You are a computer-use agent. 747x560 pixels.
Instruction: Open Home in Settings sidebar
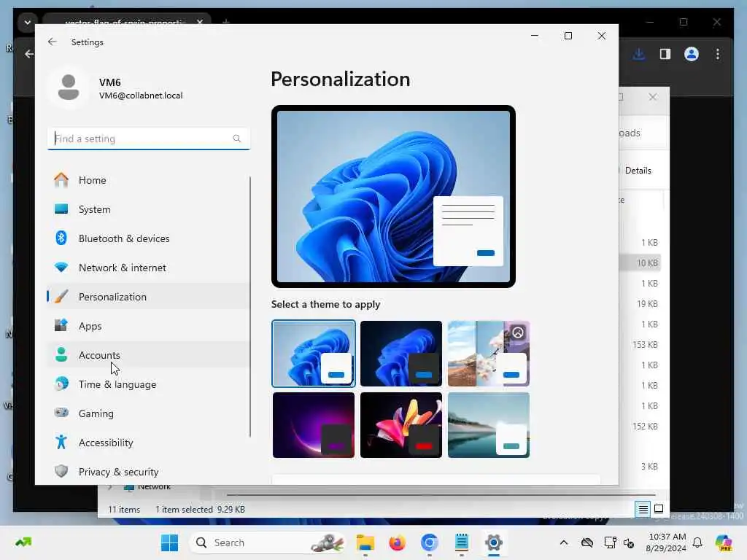(x=149, y=180)
